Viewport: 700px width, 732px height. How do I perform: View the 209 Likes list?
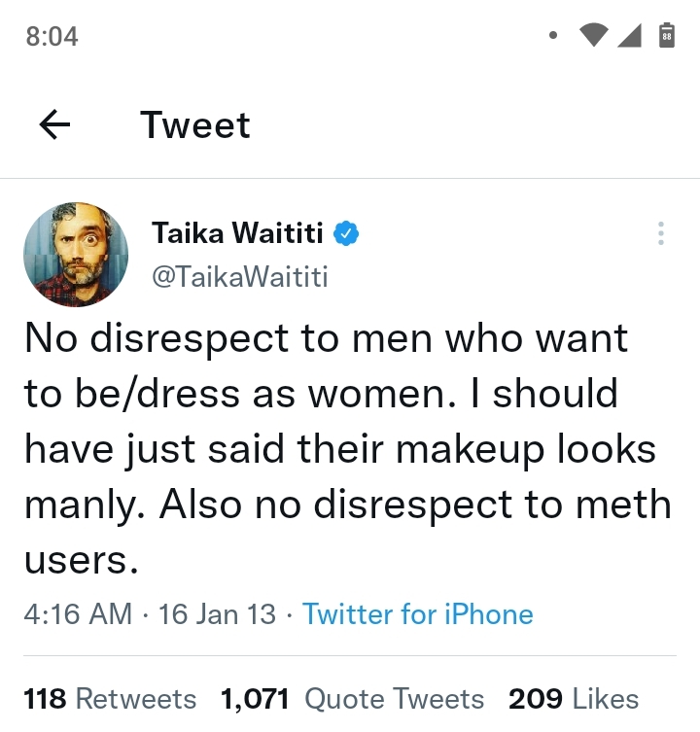tap(573, 698)
